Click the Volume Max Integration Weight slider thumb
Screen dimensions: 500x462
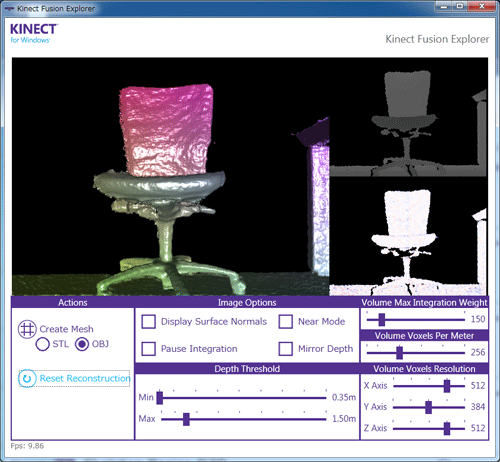(382, 320)
